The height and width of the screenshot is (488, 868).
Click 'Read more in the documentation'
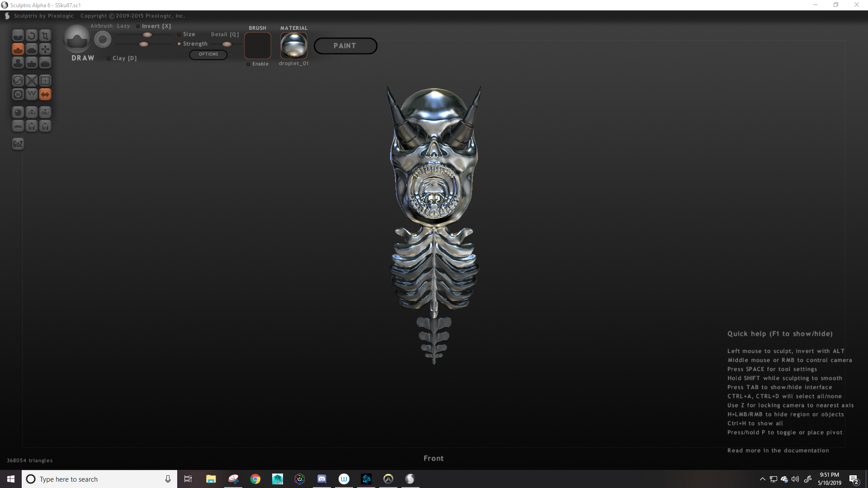coord(778,450)
